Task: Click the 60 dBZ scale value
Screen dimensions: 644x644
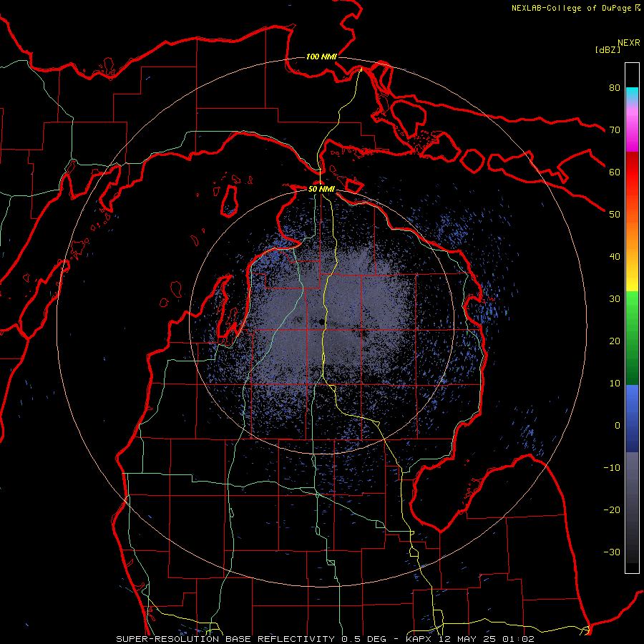Action: [x=615, y=172]
